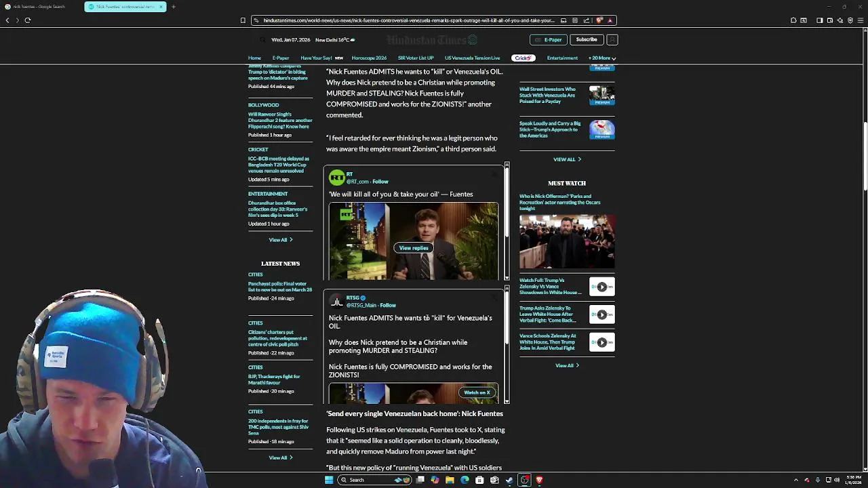Play Watch Full: Trump Vs Zelensky video
This screenshot has height=488, width=868.
tap(601, 287)
